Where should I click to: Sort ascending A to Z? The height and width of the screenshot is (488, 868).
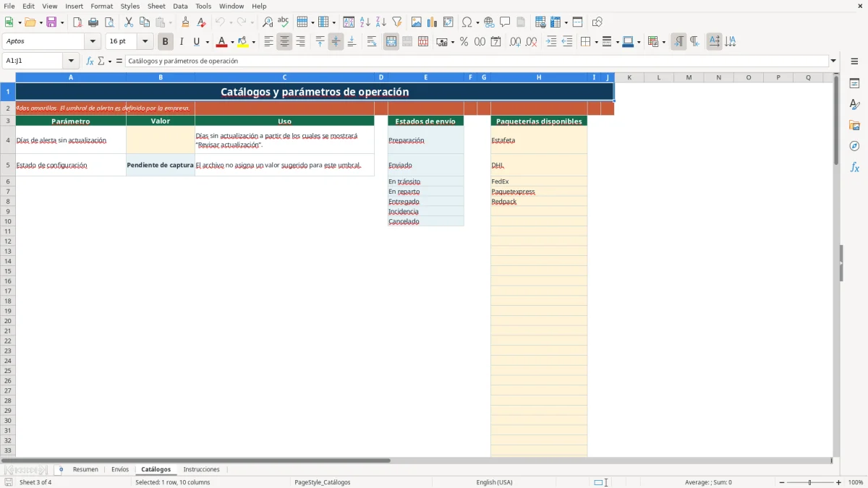tap(365, 22)
